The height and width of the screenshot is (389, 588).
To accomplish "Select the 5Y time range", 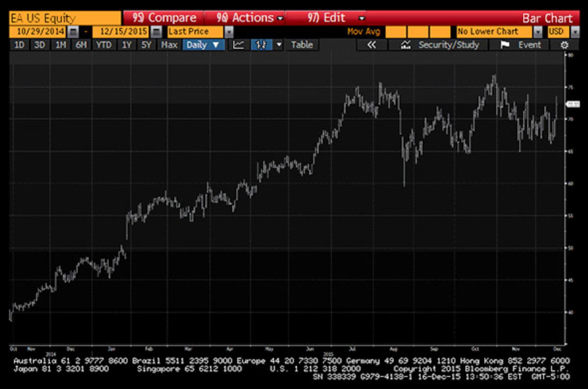I will tap(147, 45).
